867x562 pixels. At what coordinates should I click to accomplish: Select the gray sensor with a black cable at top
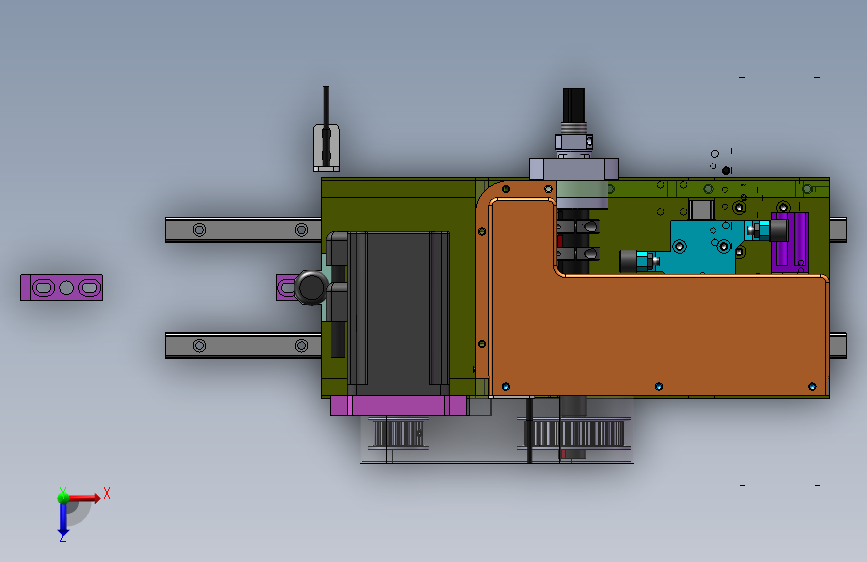click(327, 148)
